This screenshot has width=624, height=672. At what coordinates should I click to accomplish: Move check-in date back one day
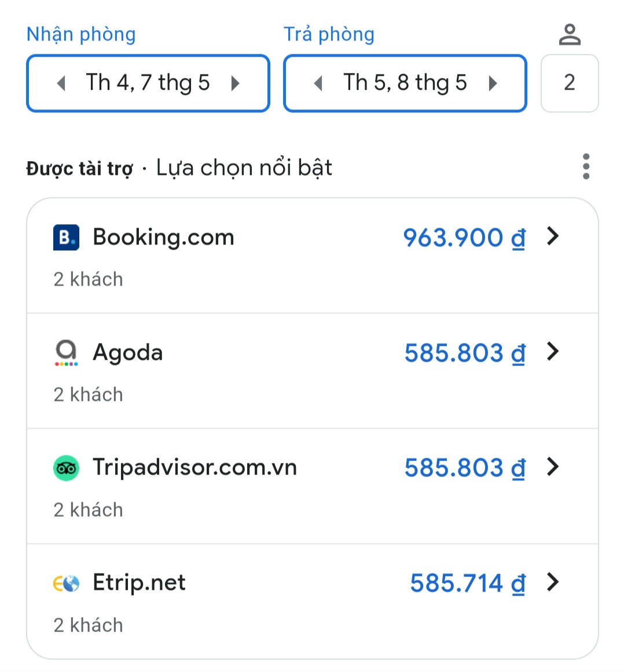(61, 83)
